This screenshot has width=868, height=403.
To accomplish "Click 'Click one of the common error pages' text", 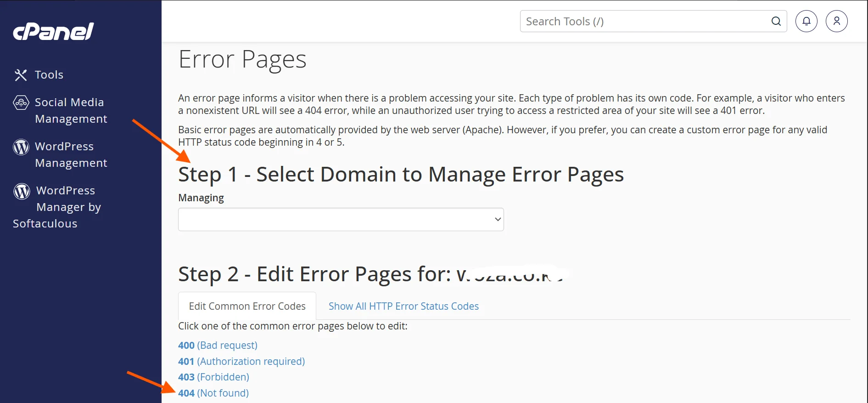I will point(293,326).
